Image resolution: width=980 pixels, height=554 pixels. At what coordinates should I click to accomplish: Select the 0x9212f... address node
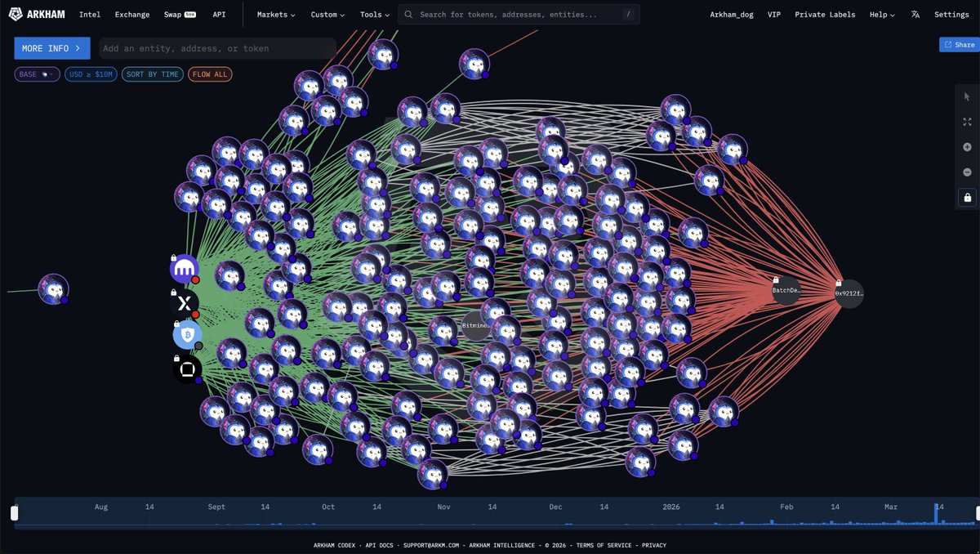[849, 293]
